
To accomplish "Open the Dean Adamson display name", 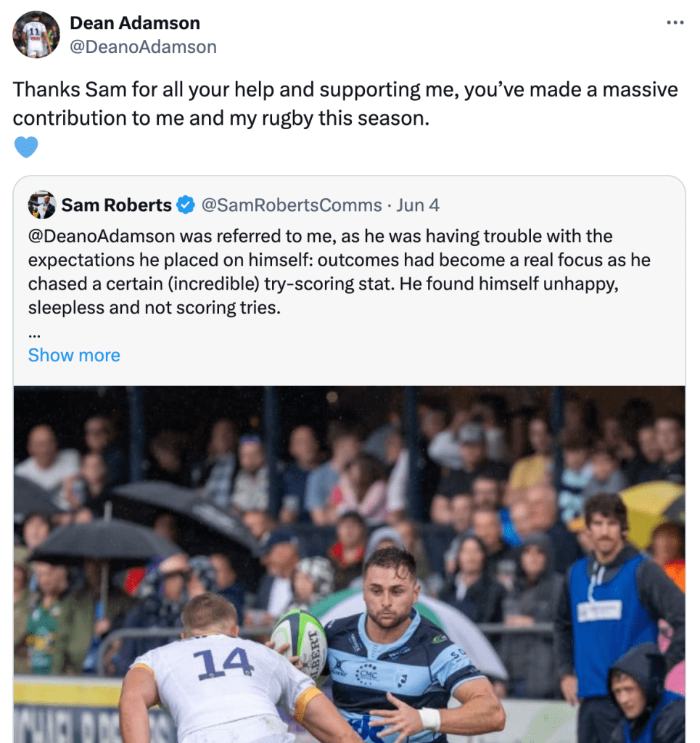I will pyautogui.click(x=134, y=23).
